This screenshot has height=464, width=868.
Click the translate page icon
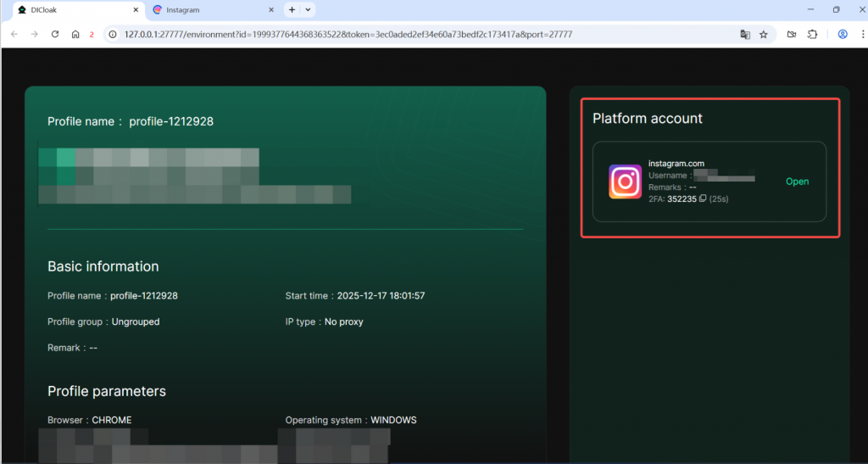point(745,35)
